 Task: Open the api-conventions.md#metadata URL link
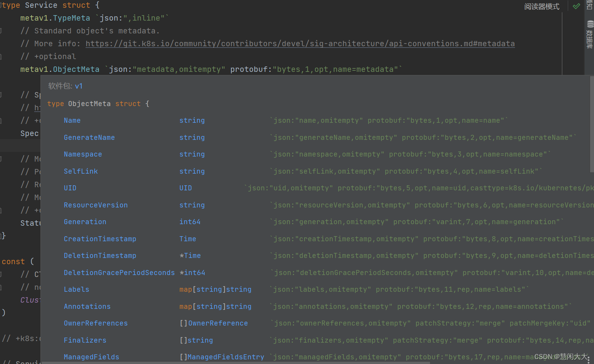[300, 44]
